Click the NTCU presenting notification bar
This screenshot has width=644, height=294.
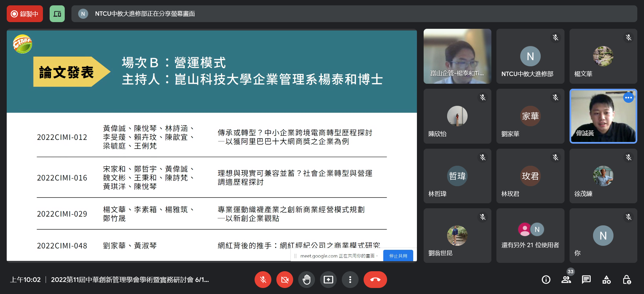coord(354,14)
